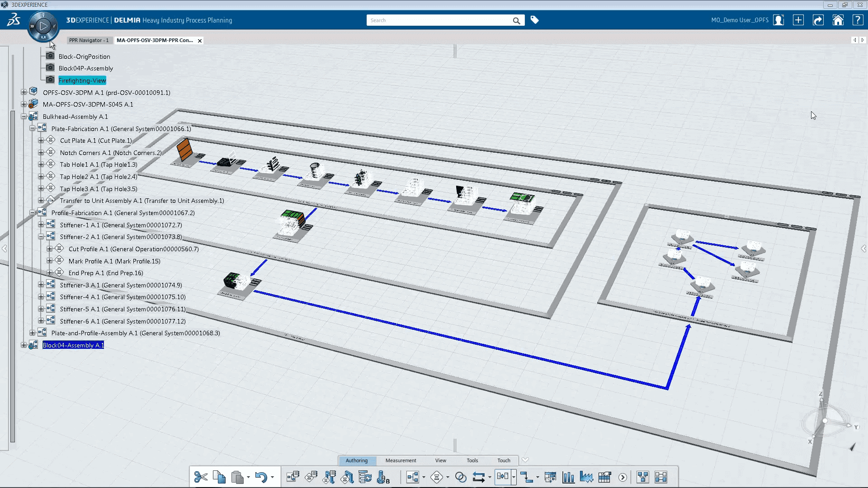This screenshot has width=868, height=488.
Task: Click the Cut/Scissors tool icon
Action: click(200, 477)
